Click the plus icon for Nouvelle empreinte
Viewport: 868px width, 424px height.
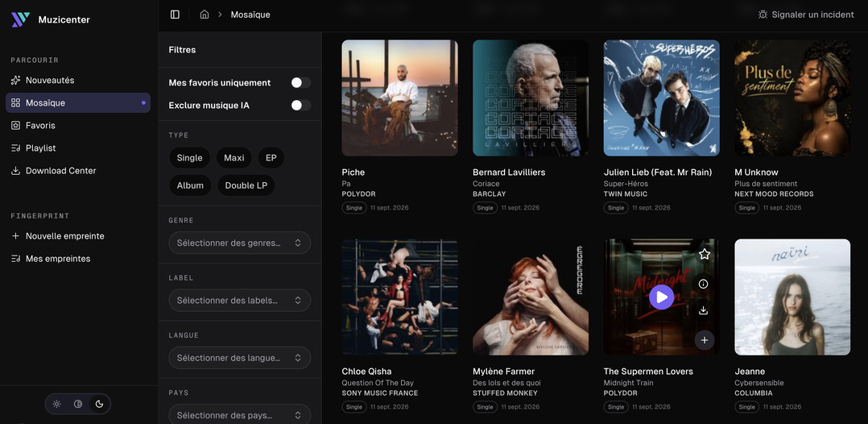(15, 236)
